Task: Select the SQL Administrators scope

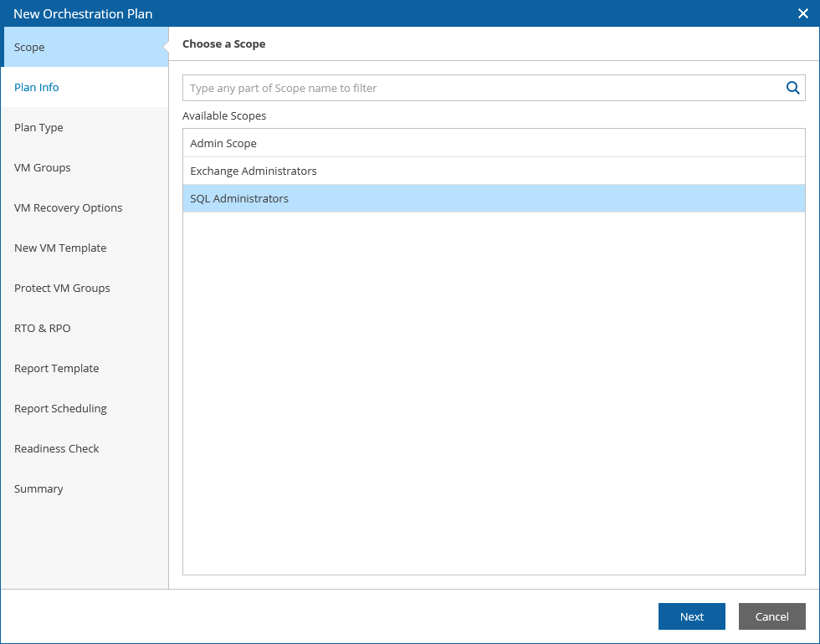Action: 239,198
